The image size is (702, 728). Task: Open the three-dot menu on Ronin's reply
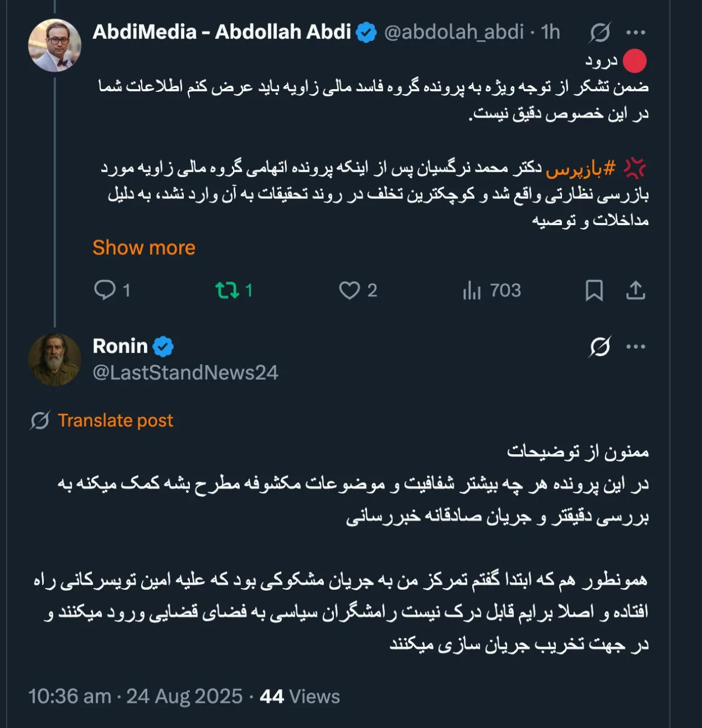pos(635,346)
